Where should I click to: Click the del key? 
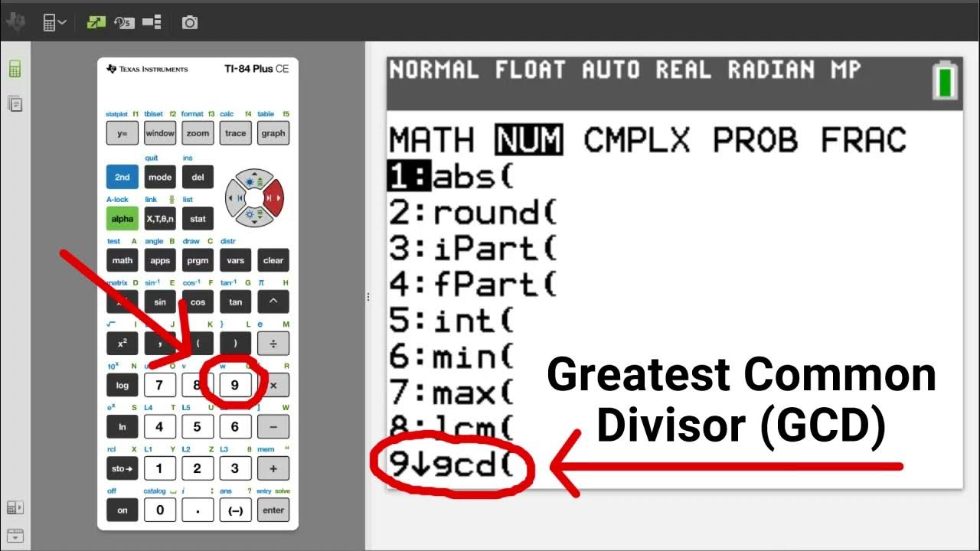[x=198, y=177]
